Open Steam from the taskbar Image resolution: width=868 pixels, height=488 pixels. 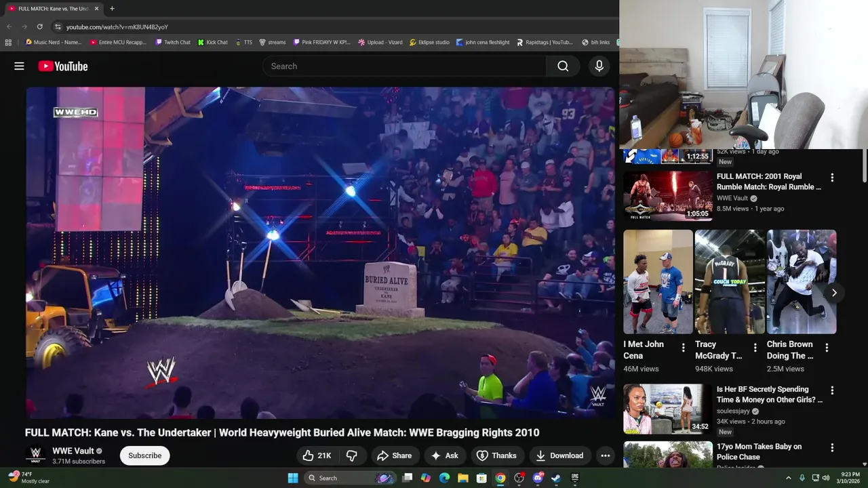(556, 478)
